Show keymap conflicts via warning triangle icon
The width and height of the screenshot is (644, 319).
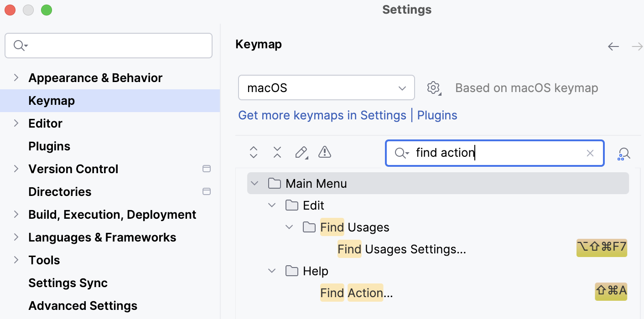pos(324,152)
